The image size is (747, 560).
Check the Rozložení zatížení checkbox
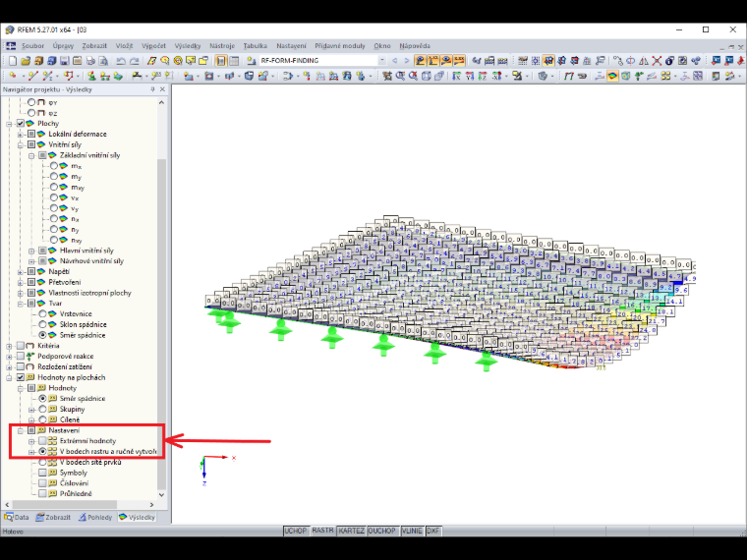pos(21,366)
